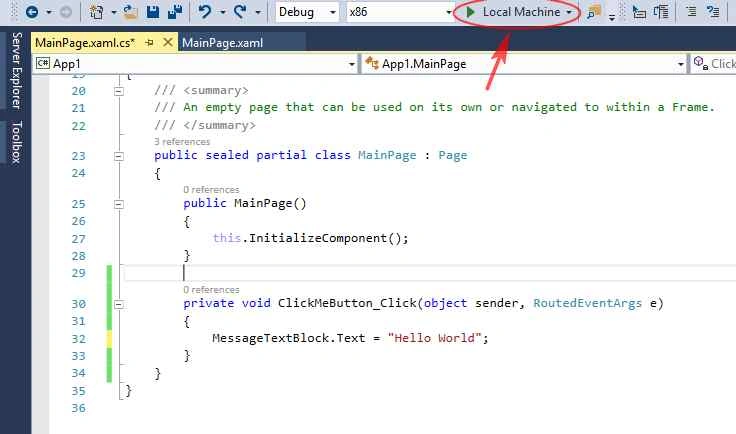This screenshot has width=736, height=434.
Task: Click the Navigate Backward arrow icon
Action: [x=32, y=12]
